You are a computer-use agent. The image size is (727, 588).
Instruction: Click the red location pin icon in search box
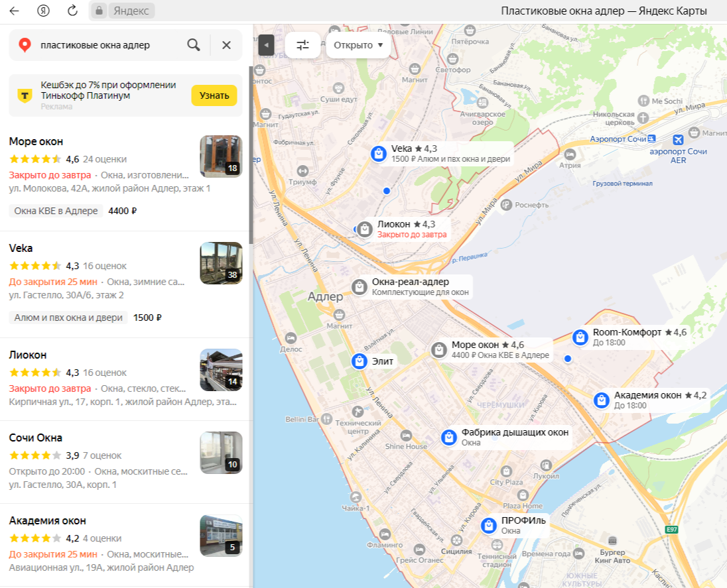click(x=25, y=45)
